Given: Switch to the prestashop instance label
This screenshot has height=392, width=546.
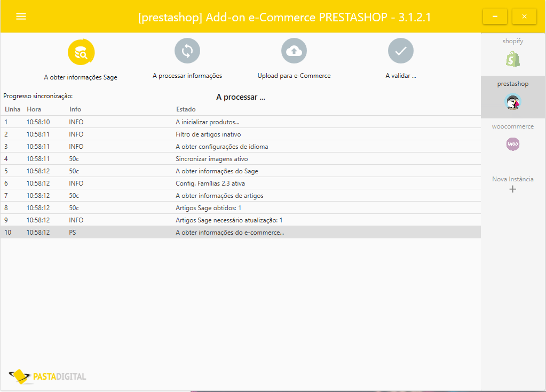Looking at the screenshot, I should [x=512, y=84].
